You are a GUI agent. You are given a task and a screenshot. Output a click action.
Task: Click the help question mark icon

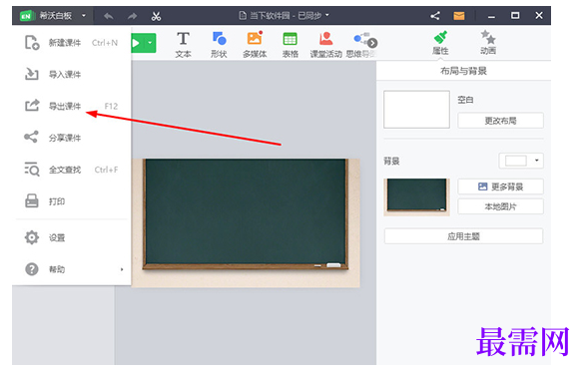[x=32, y=269]
